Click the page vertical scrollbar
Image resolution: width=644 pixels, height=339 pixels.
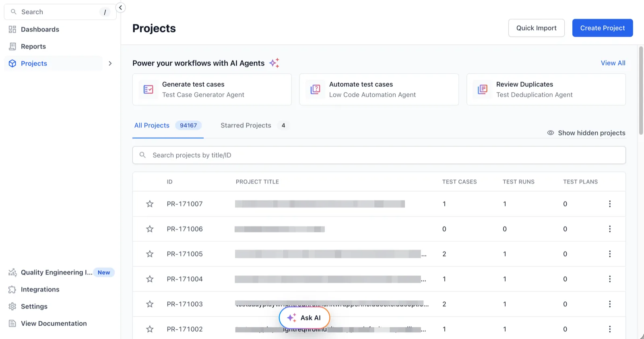tap(641, 90)
